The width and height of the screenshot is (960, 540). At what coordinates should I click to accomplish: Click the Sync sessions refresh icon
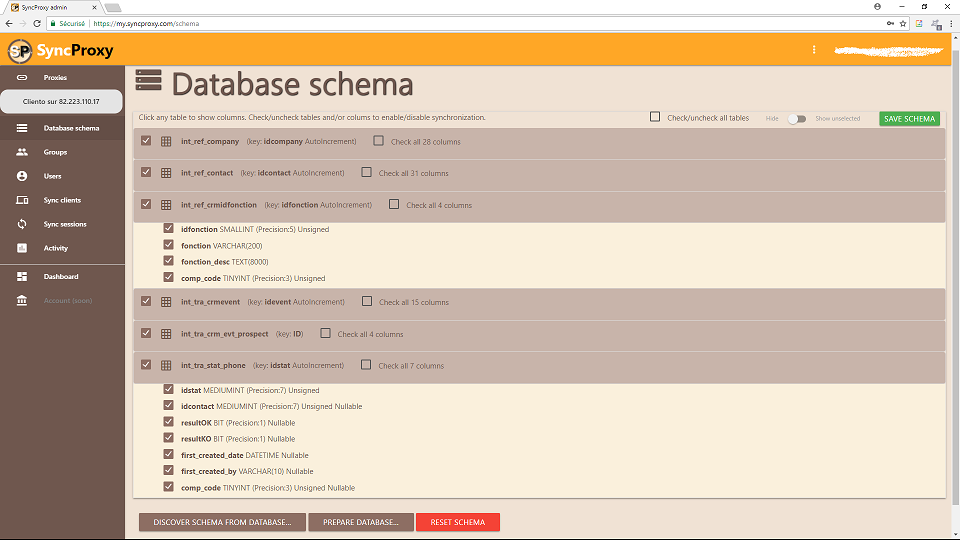(22, 224)
